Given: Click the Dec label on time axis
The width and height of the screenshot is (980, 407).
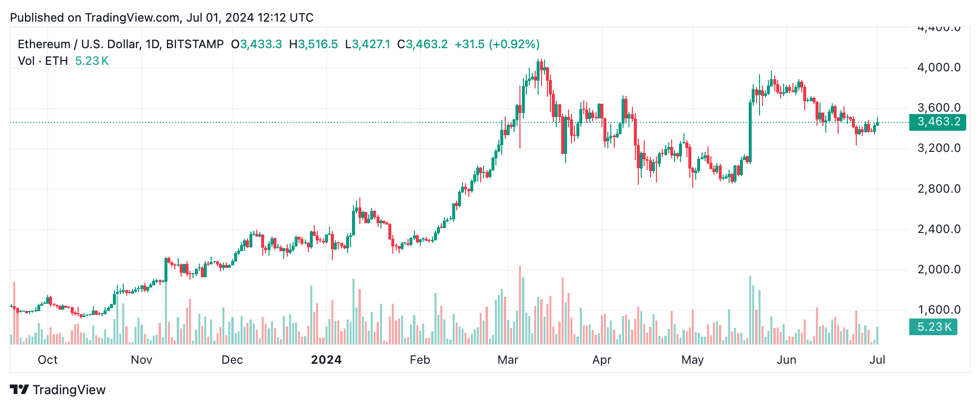Looking at the screenshot, I should tap(232, 360).
